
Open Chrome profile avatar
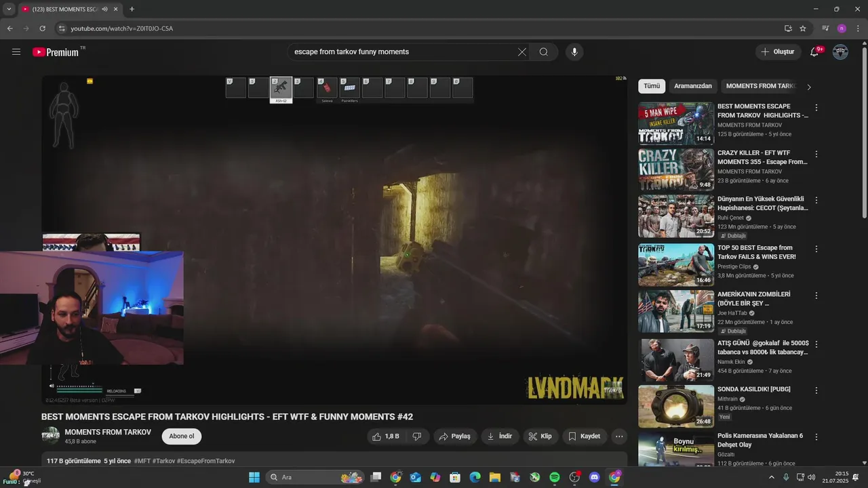pos(842,28)
